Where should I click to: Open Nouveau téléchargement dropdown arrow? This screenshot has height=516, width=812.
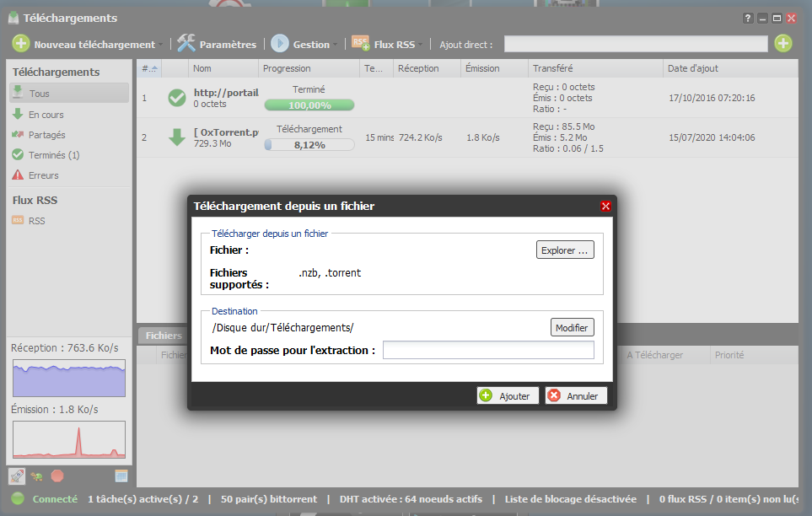pyautogui.click(x=160, y=45)
